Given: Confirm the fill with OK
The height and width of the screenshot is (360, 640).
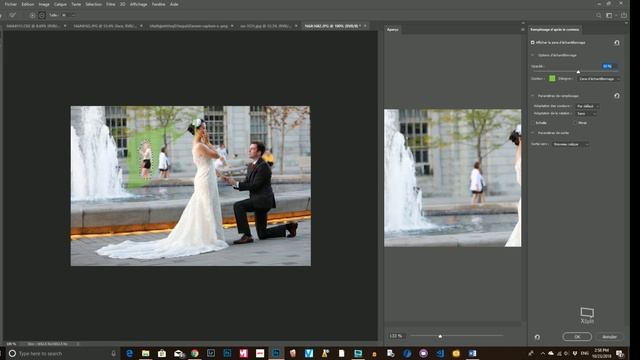Looking at the screenshot, I should coord(577,337).
